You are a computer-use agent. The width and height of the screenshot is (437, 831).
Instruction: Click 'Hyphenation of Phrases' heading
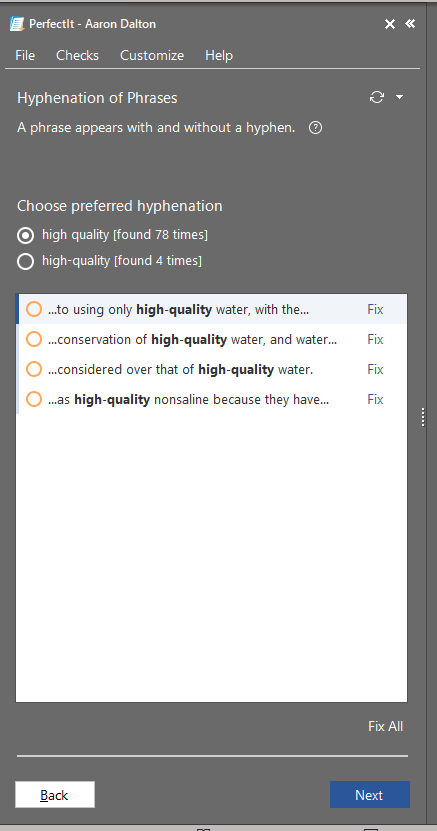[97, 98]
